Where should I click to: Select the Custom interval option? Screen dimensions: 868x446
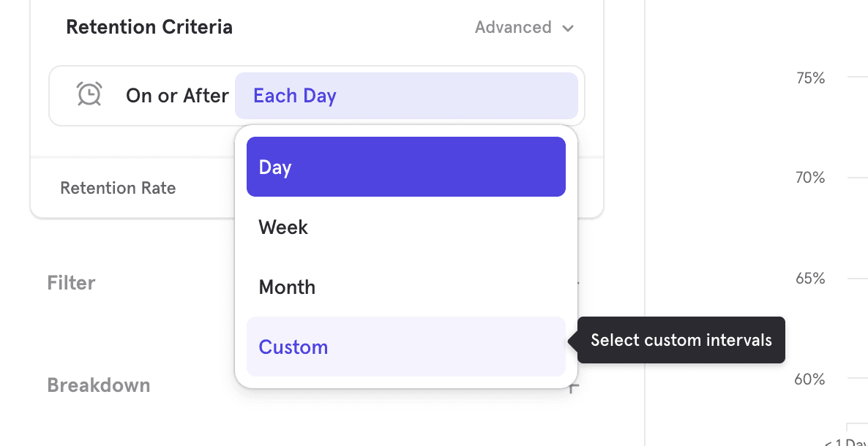(293, 347)
